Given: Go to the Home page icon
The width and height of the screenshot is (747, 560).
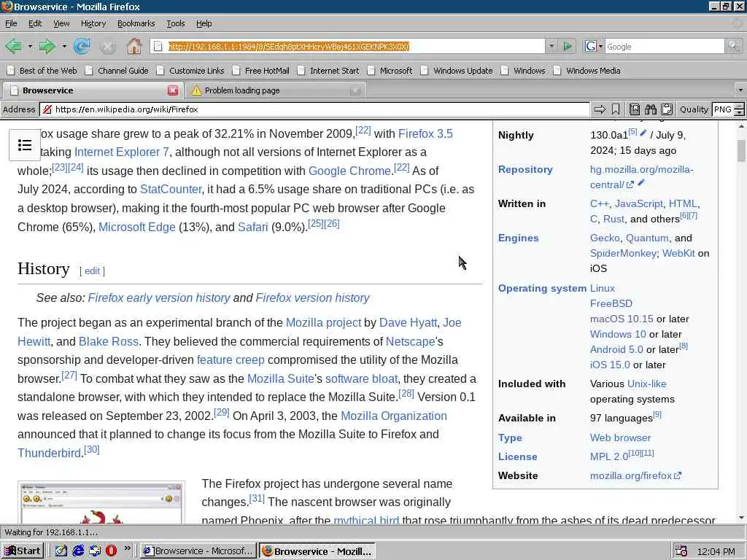Looking at the screenshot, I should 134,46.
